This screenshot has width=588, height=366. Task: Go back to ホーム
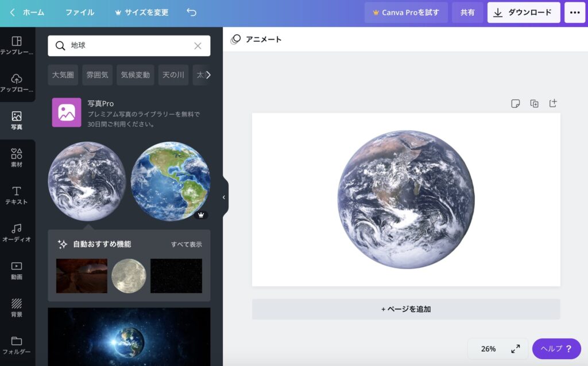click(27, 13)
